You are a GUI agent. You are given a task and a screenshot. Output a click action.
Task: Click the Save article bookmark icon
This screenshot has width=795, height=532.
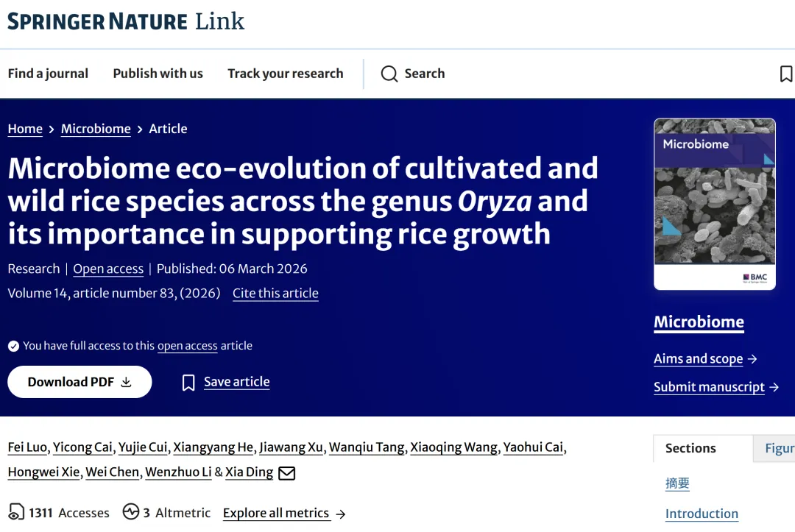click(189, 383)
